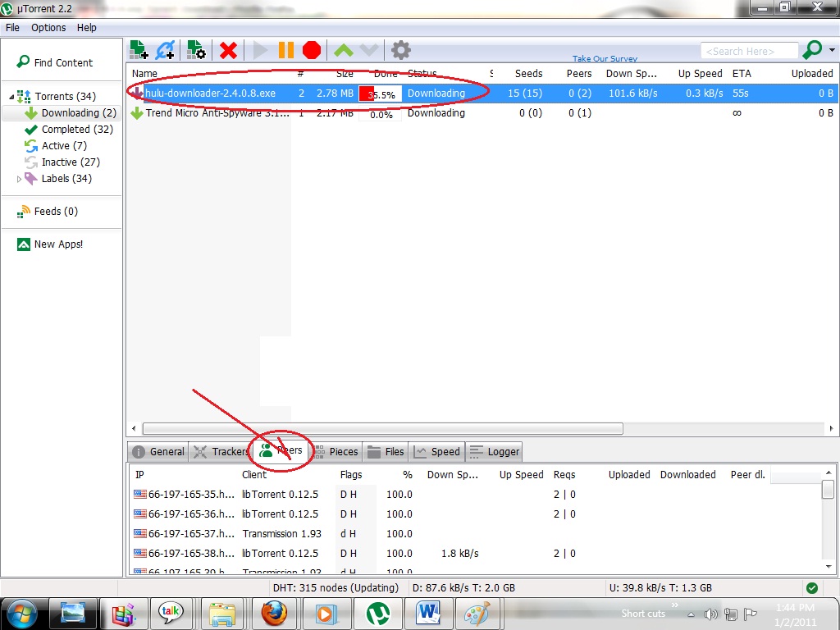Sort torrents by ETA column header
The height and width of the screenshot is (630, 840).
pos(742,73)
